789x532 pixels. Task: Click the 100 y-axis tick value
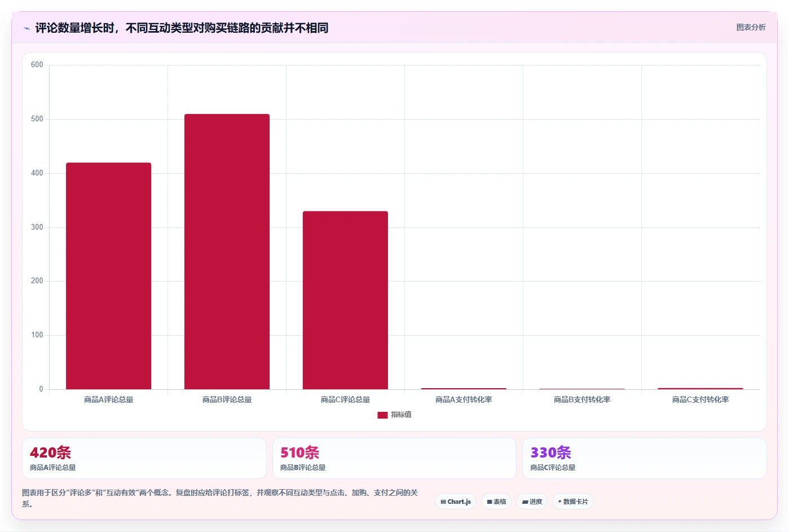(37, 335)
